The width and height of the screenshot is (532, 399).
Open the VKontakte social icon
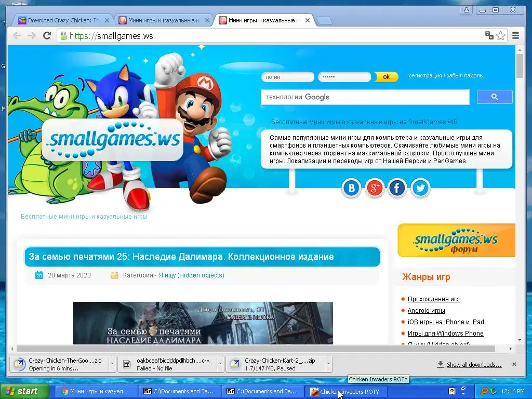(352, 188)
